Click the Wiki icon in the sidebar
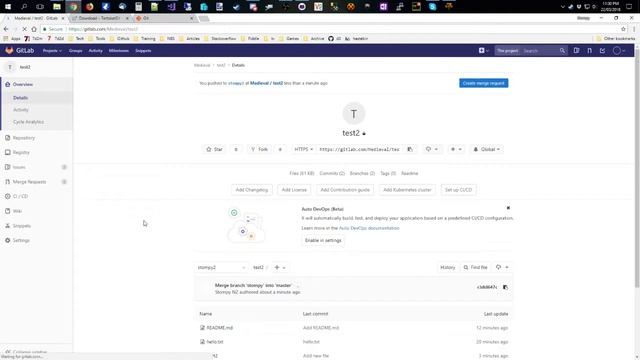Viewport: 640px width, 360px height. [x=7, y=211]
